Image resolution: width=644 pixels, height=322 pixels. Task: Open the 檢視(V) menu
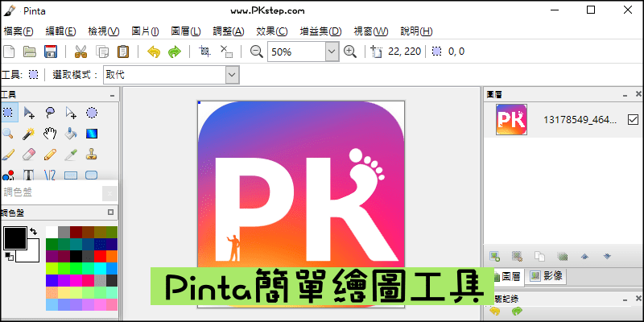[104, 31]
